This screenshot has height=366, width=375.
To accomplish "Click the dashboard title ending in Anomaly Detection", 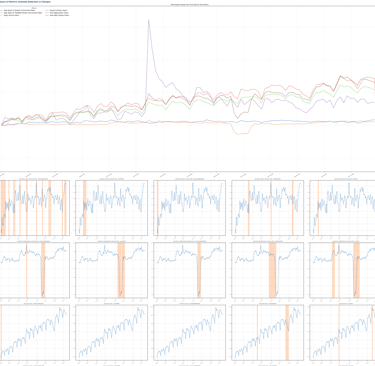I will (25, 2).
